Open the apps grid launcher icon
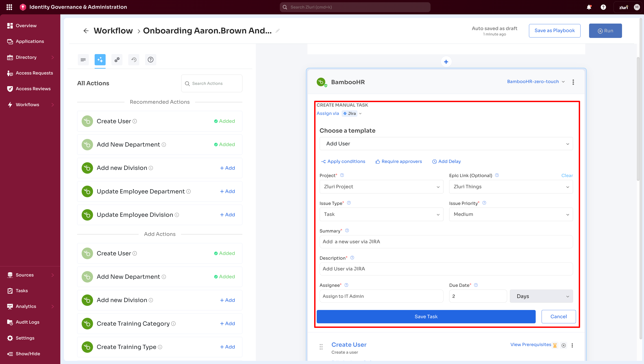The width and height of the screenshot is (644, 364). coord(9,7)
